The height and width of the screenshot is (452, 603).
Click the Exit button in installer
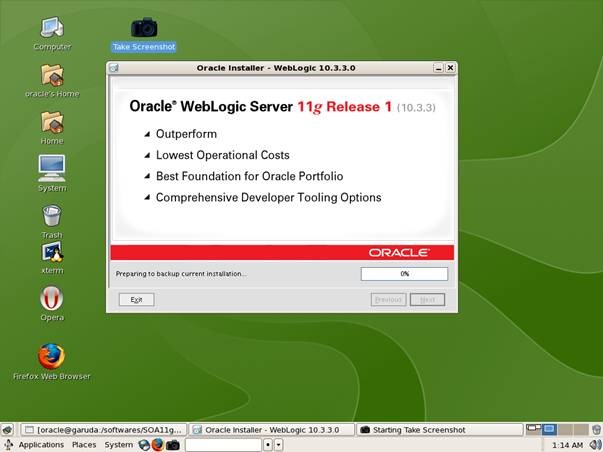pos(137,299)
